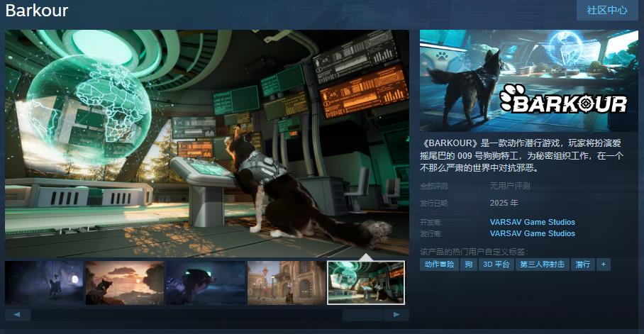Click the Barkour page title

point(37,11)
